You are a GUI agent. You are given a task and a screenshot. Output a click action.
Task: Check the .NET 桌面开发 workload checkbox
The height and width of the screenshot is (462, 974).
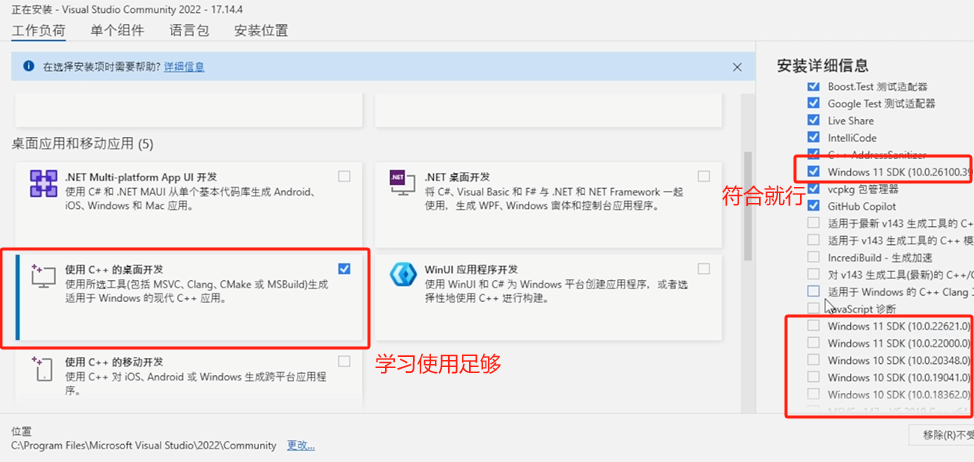click(703, 176)
